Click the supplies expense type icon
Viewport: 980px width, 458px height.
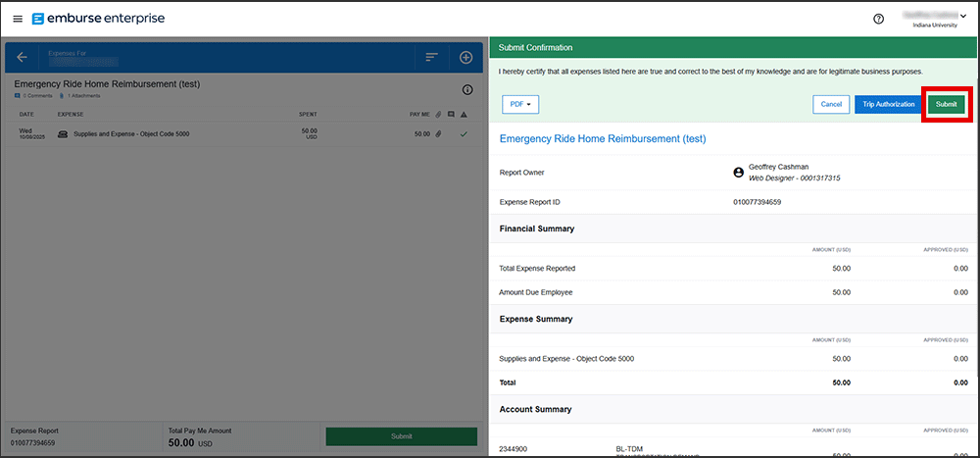point(63,133)
